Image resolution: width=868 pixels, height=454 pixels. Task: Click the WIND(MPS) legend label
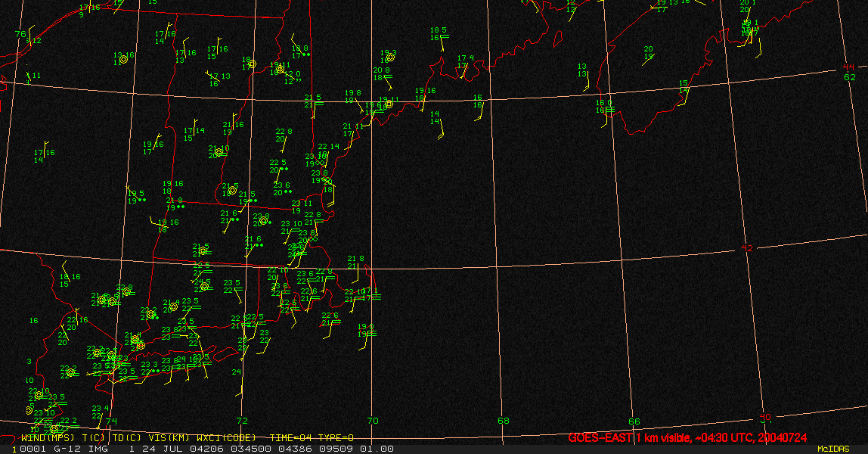tap(48, 438)
